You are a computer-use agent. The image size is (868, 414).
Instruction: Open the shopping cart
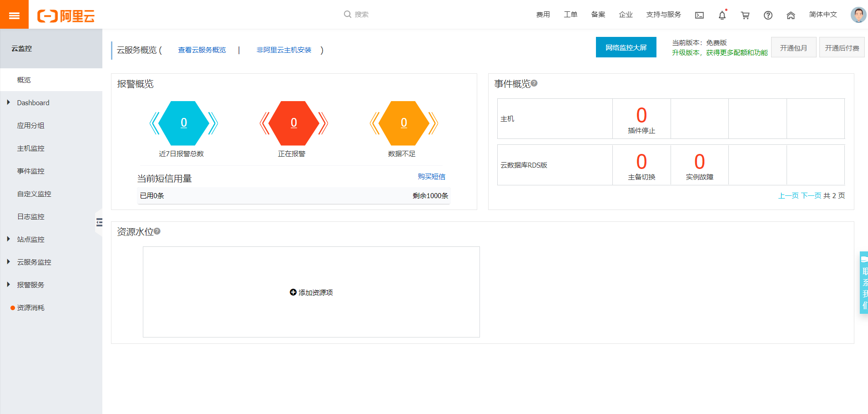point(745,15)
